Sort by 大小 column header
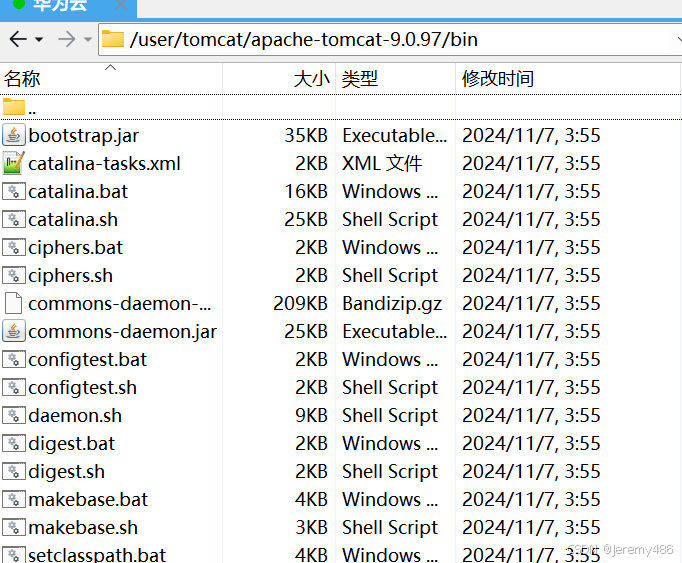This screenshot has height=563, width=682. click(279, 79)
